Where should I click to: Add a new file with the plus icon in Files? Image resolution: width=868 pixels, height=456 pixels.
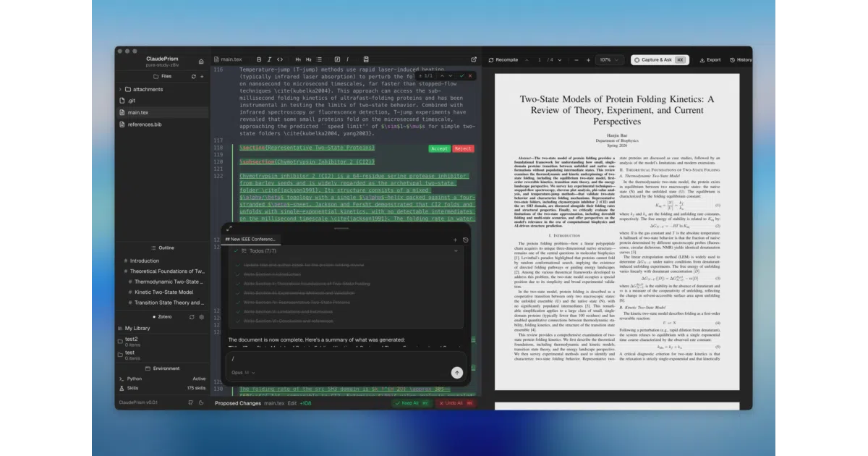pyautogui.click(x=202, y=76)
